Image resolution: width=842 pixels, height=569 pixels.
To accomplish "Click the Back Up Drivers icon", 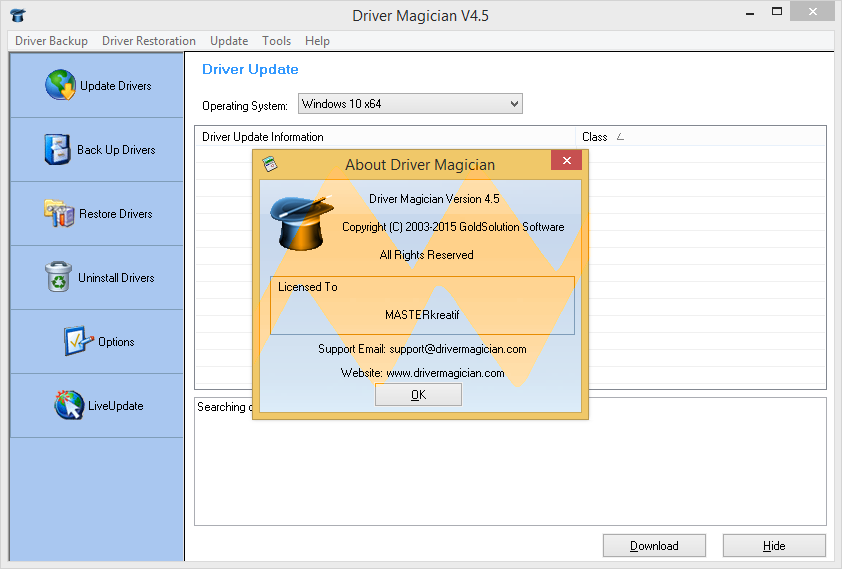I will point(57,149).
